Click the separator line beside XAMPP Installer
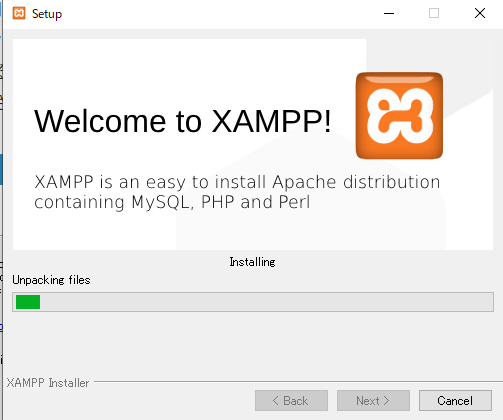The height and width of the screenshot is (420, 503). pyautogui.click(x=298, y=381)
